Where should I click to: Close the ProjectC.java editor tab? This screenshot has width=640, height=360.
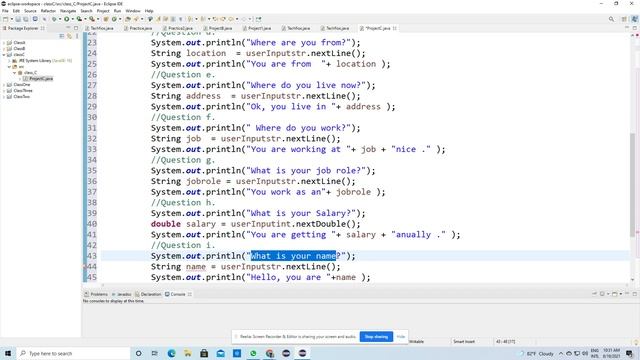point(394,28)
